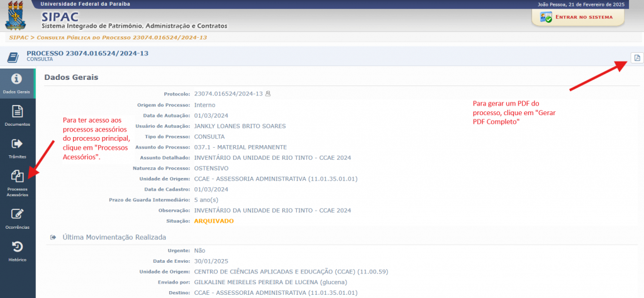644x298 pixels.
Task: Click the small icon beside protocol number
Action: coord(268,93)
